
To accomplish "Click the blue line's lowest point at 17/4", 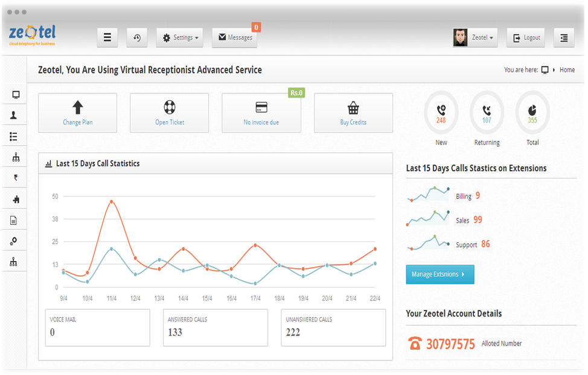I will (x=255, y=283).
